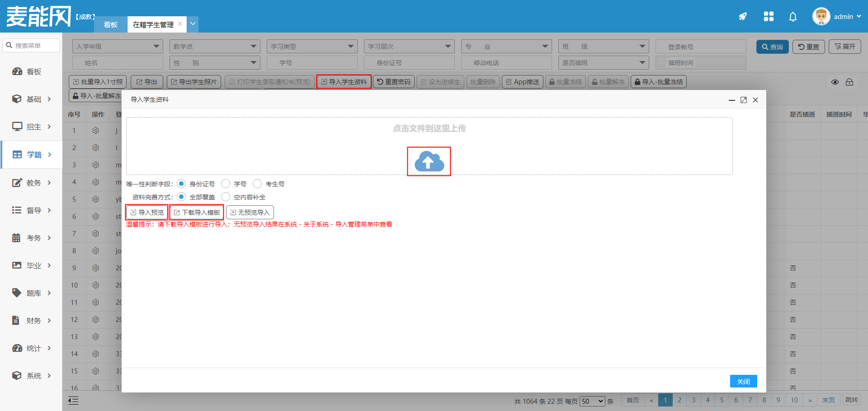Image resolution: width=868 pixels, height=411 pixels.
Task: Click the gear icon in row 1
Action: pos(95,131)
